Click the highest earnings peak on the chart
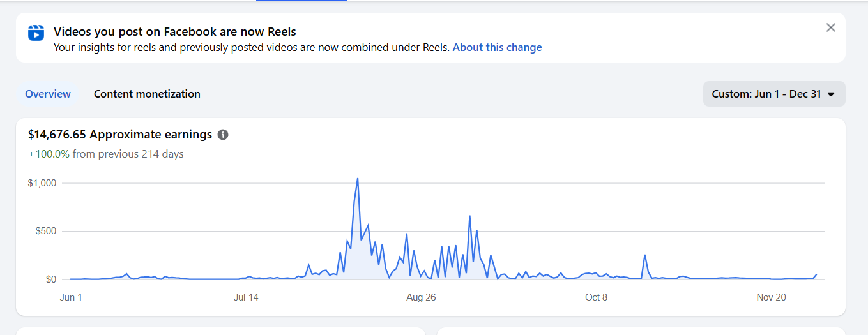 coord(358,179)
